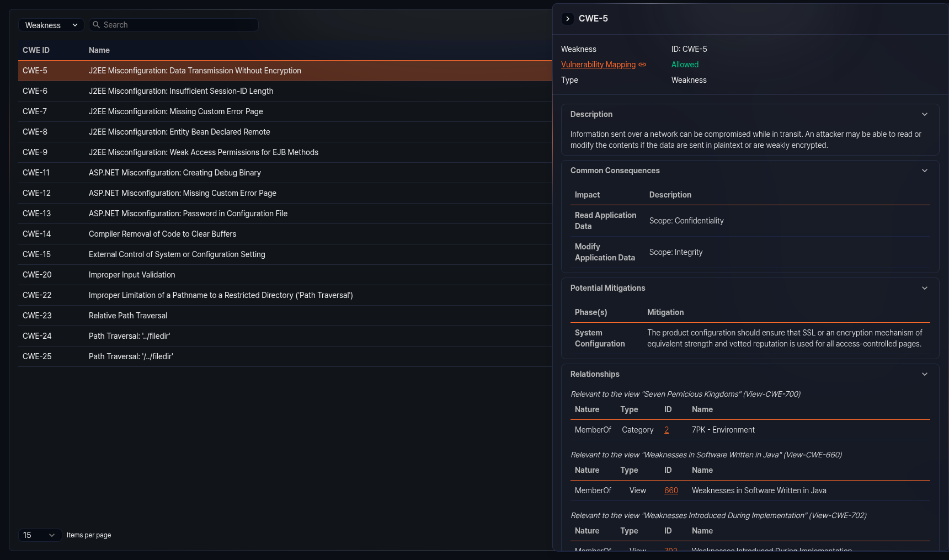
Task: Collapse the Relationships section
Action: [x=925, y=374]
